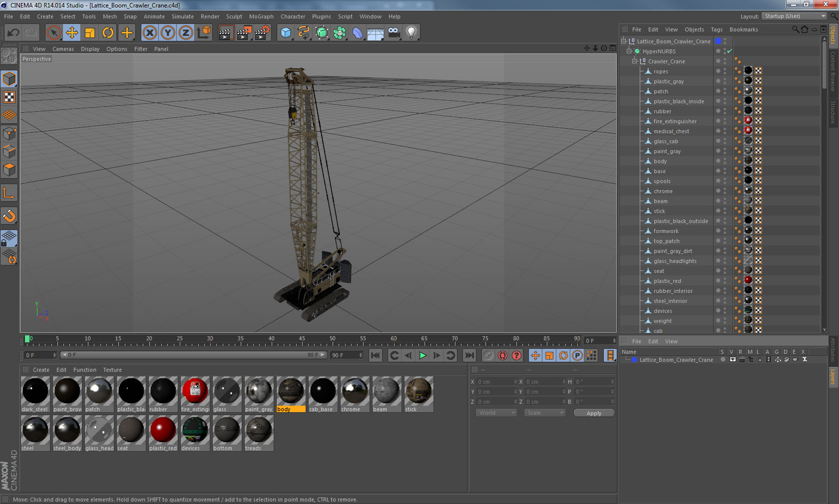Toggle HyperNURBS enable checkmark

(730, 51)
